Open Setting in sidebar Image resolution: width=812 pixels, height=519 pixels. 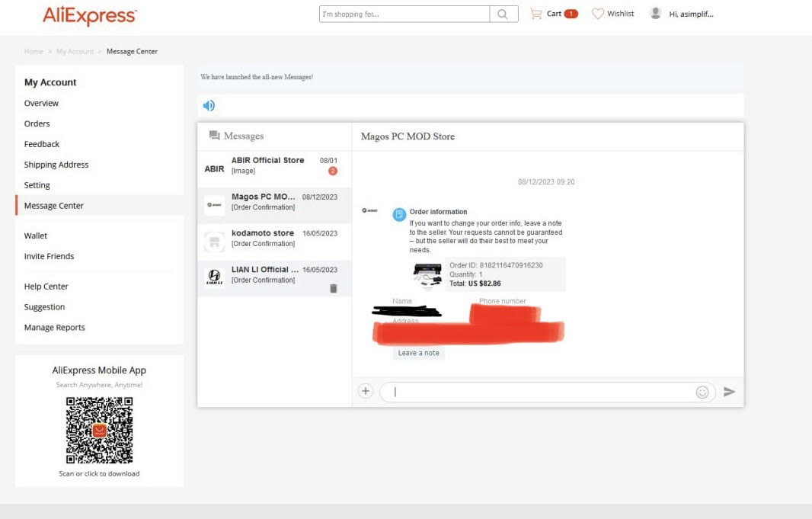(x=37, y=185)
